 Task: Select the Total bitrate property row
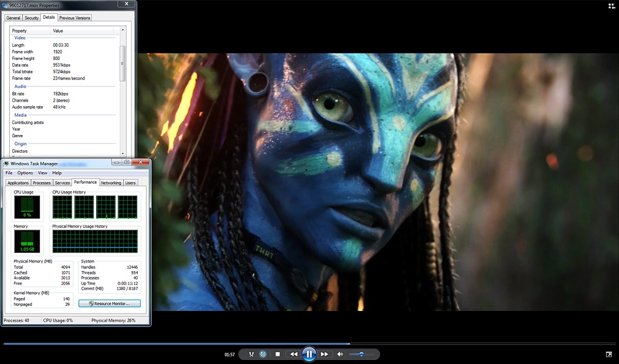[65, 72]
